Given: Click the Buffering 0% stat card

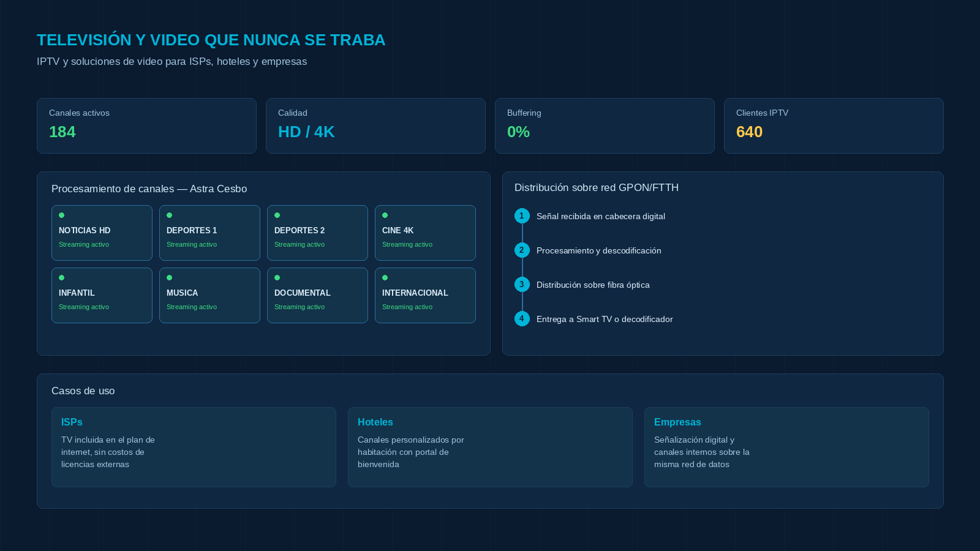Looking at the screenshot, I should pos(605,126).
